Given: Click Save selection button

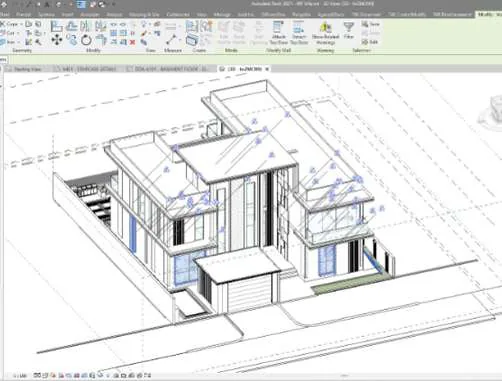Looking at the screenshot, I should coord(371,24).
